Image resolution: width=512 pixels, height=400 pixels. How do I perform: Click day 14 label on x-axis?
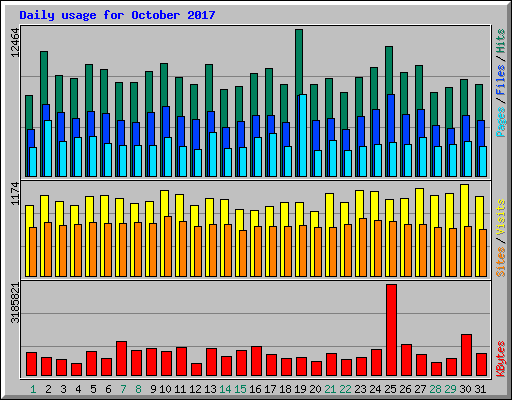coord(225,389)
